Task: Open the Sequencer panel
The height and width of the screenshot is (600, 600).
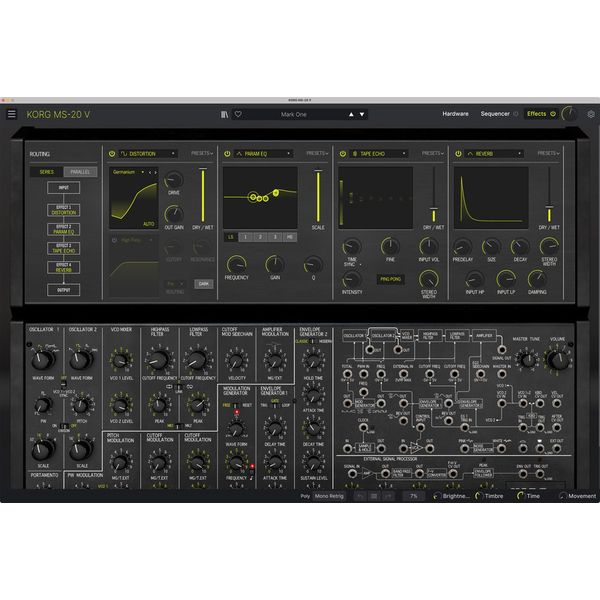Action: click(495, 114)
